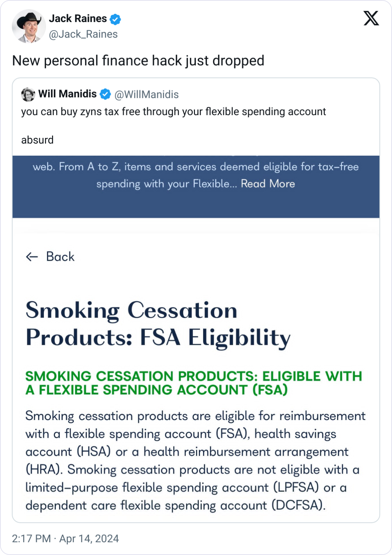Click the left arrow beside Back

[32, 257]
